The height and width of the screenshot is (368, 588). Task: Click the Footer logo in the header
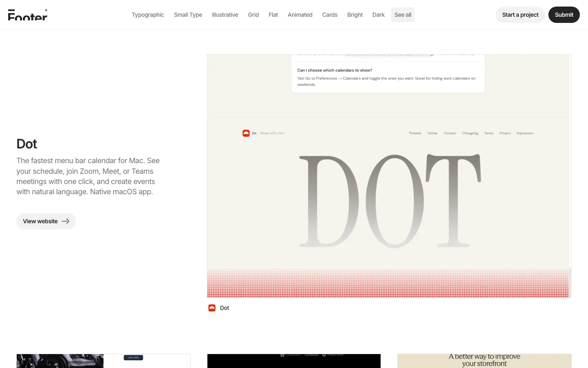click(28, 15)
